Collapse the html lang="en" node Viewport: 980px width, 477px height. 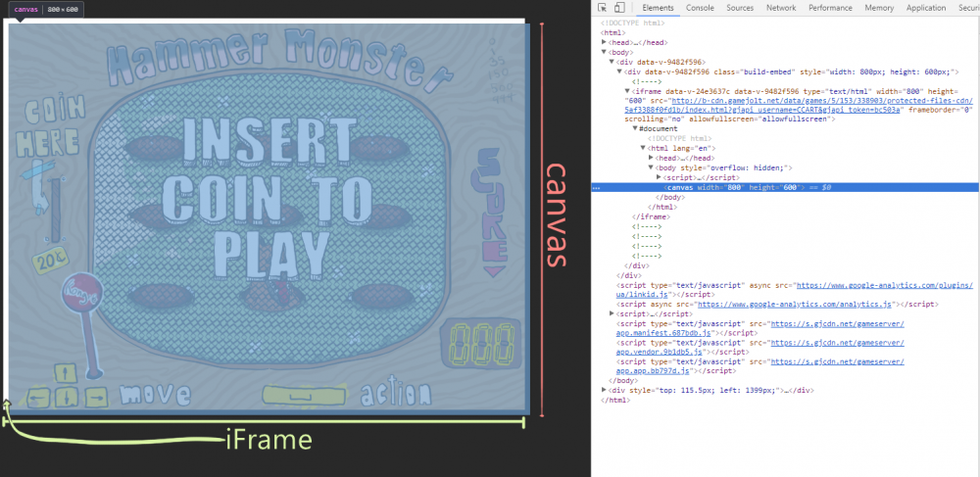click(643, 149)
